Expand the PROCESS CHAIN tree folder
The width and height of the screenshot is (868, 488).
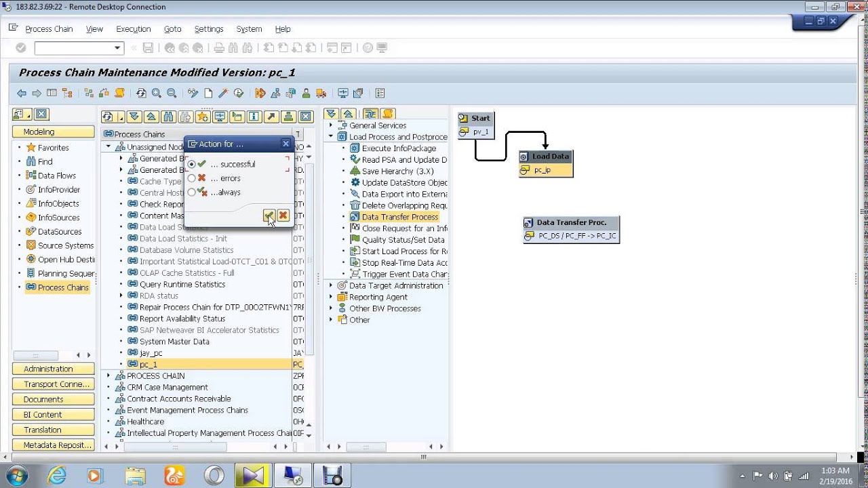click(108, 375)
